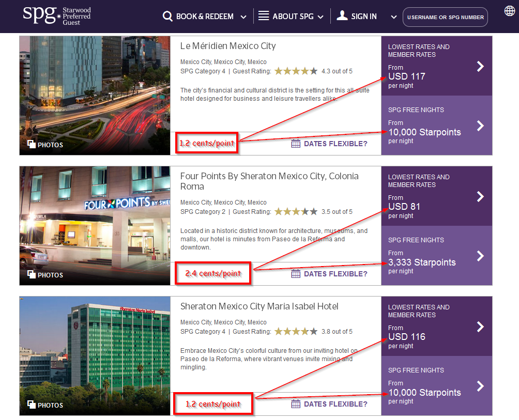Select Le Méridien lowest rates USD 117
Viewport: 519px width, 420px height.
pyautogui.click(x=437, y=66)
